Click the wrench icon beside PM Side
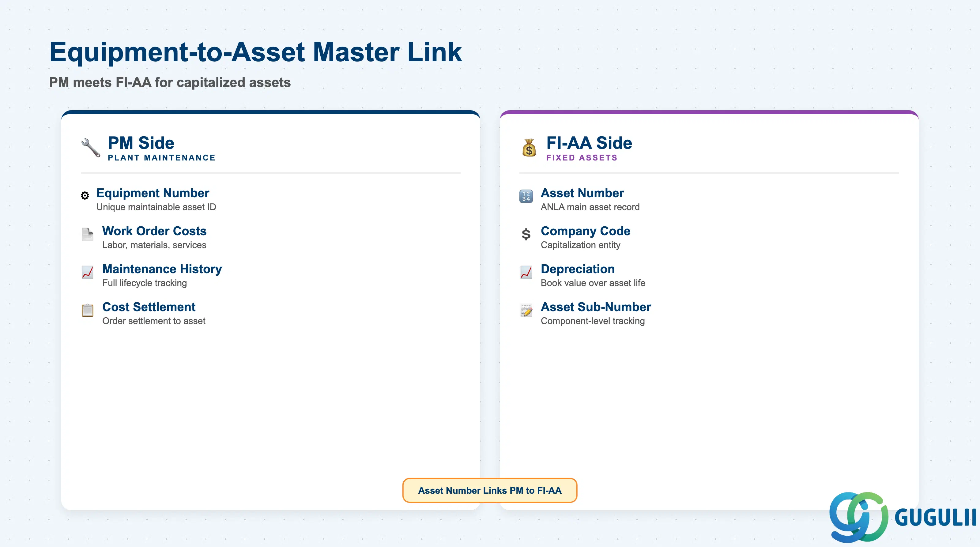 pos(91,148)
